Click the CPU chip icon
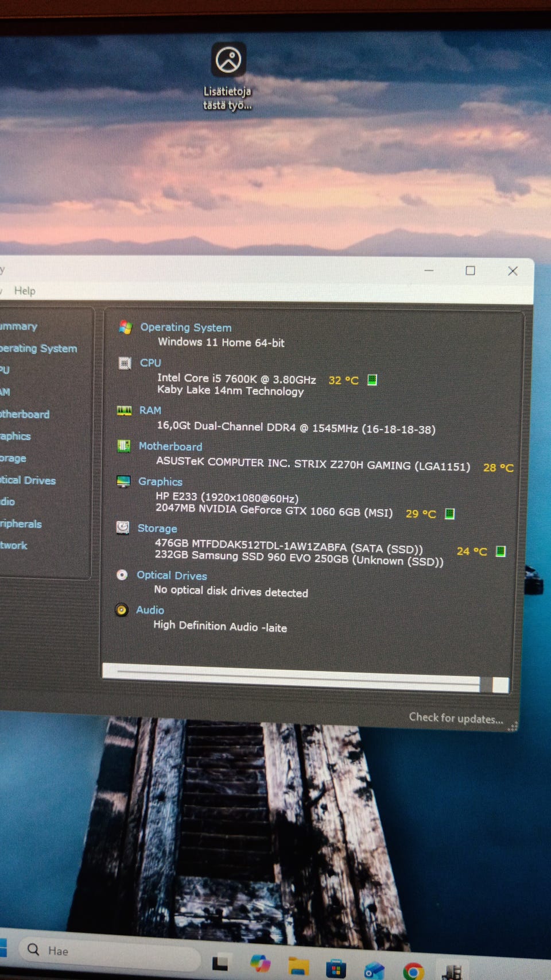Image resolution: width=551 pixels, height=980 pixels. pyautogui.click(x=125, y=363)
